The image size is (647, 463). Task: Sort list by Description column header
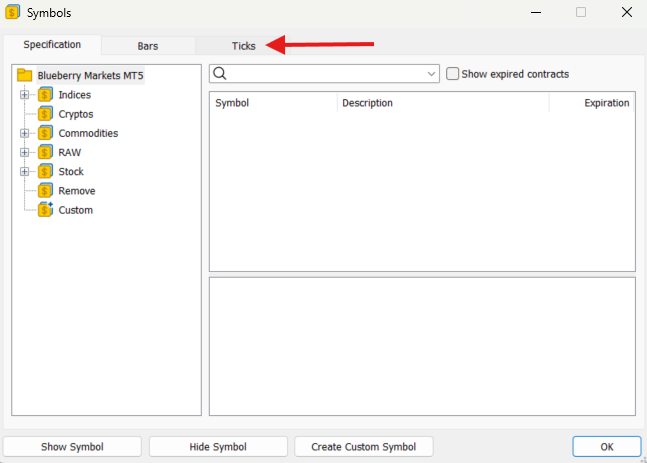click(442, 103)
